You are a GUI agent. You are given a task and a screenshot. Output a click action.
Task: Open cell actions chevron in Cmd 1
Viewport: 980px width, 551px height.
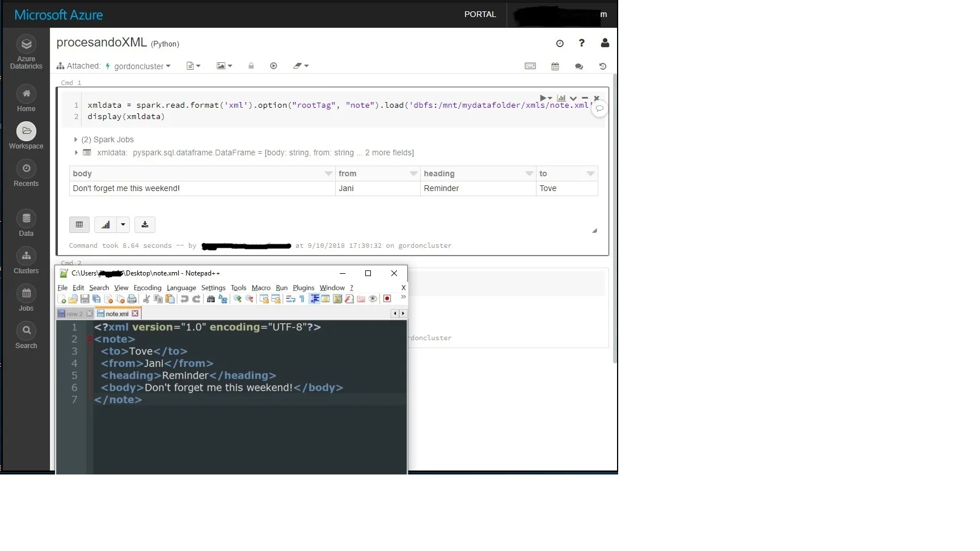coord(573,98)
